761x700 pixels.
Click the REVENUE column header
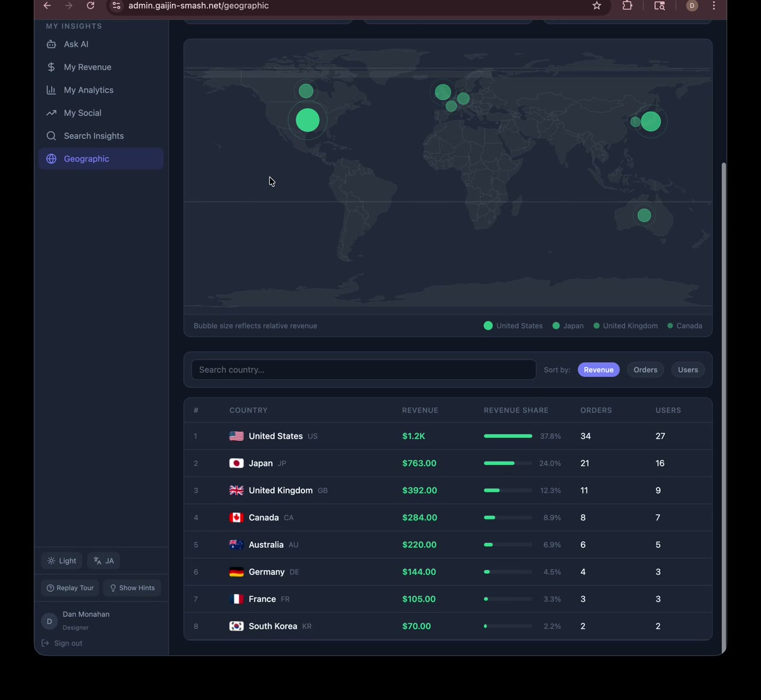(x=420, y=410)
